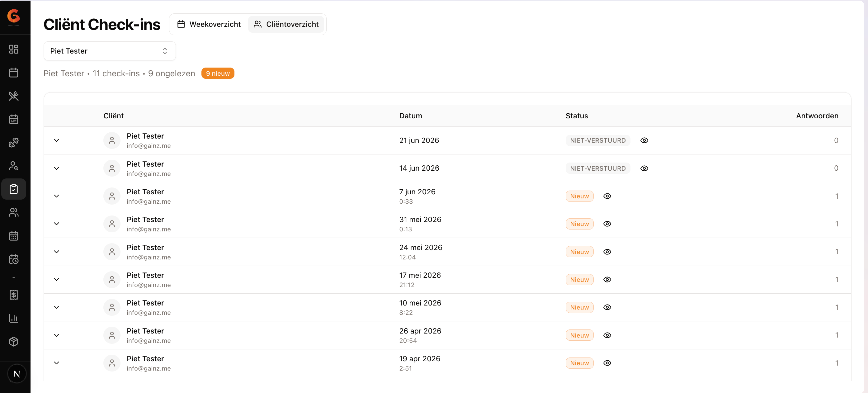Click the Nieuw badge for 26 apr 2026

pos(579,335)
